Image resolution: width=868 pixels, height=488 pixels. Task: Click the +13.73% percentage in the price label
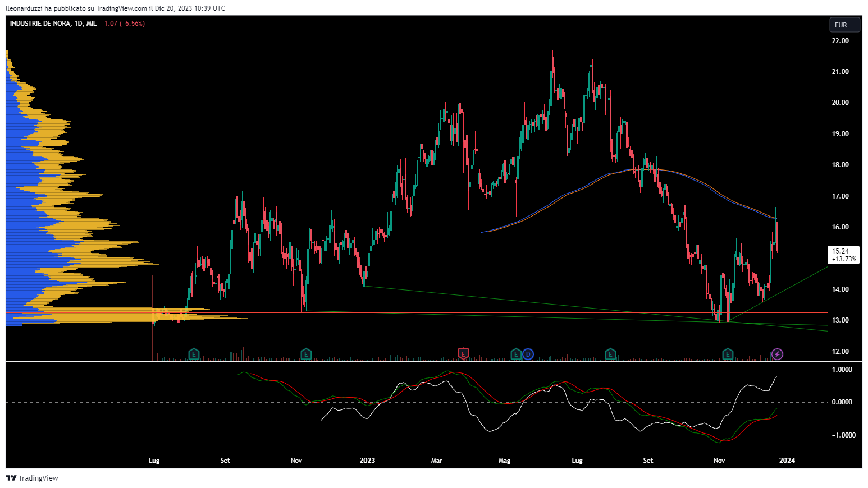(x=844, y=259)
